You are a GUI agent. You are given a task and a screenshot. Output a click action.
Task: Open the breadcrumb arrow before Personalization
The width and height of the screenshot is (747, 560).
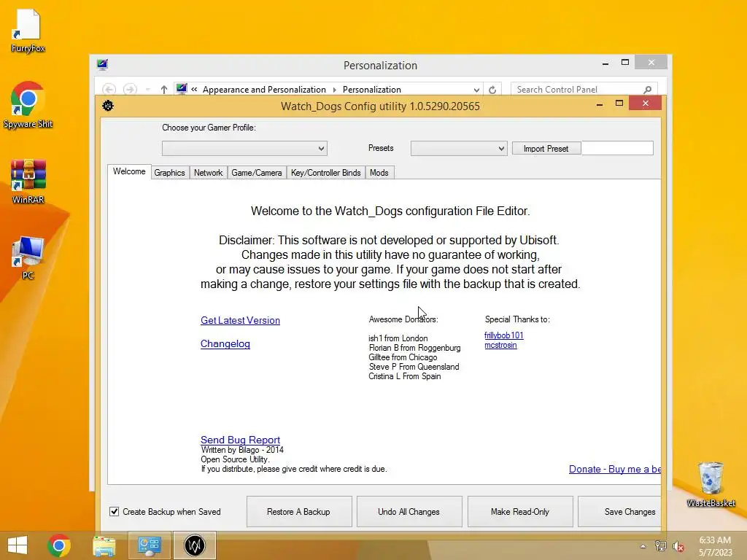[x=334, y=90]
